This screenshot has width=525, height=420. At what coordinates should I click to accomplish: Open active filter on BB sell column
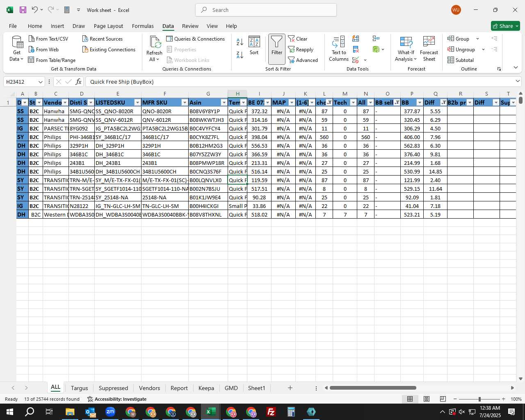tap(397, 103)
